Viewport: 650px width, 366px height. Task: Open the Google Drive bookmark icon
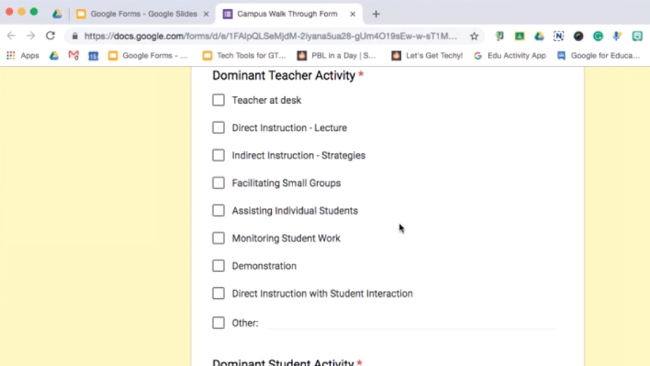click(54, 56)
